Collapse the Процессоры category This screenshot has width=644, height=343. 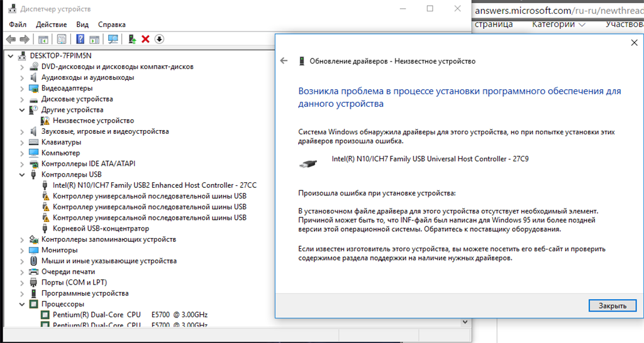point(22,305)
